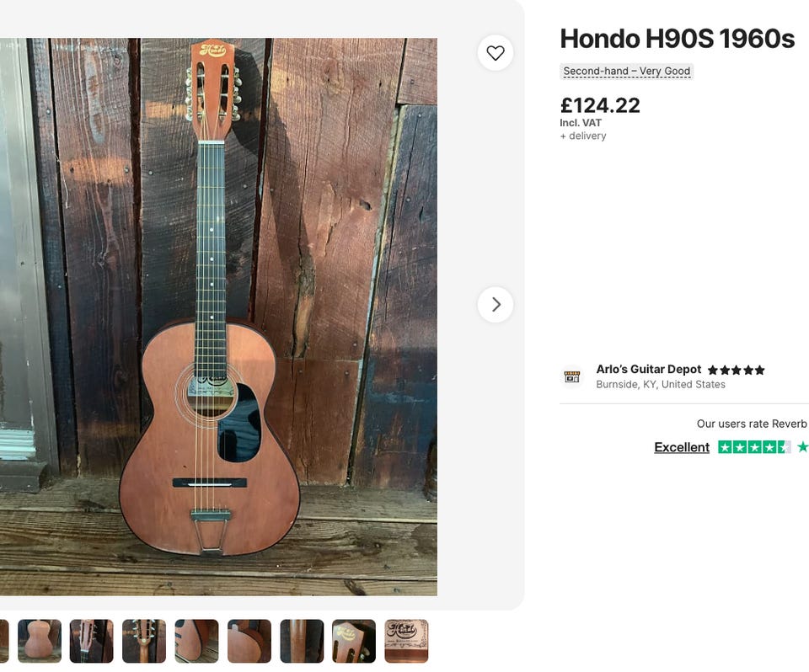This screenshot has height=672, width=809.
Task: Select the headstock logo thumbnail
Action: tap(354, 641)
